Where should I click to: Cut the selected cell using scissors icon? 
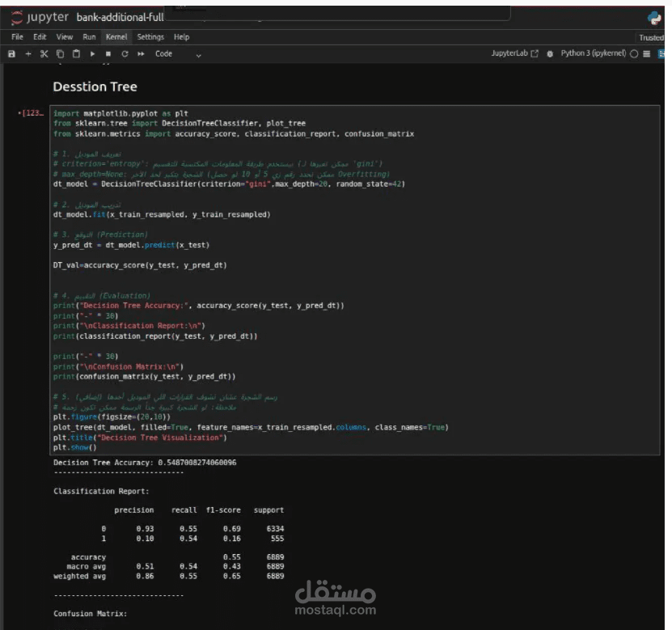44,54
